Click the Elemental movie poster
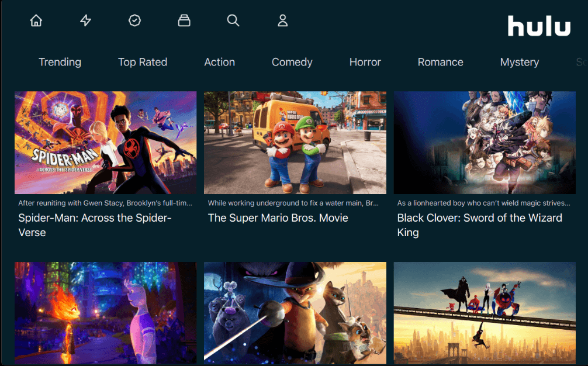This screenshot has height=366, width=588. coord(105,313)
